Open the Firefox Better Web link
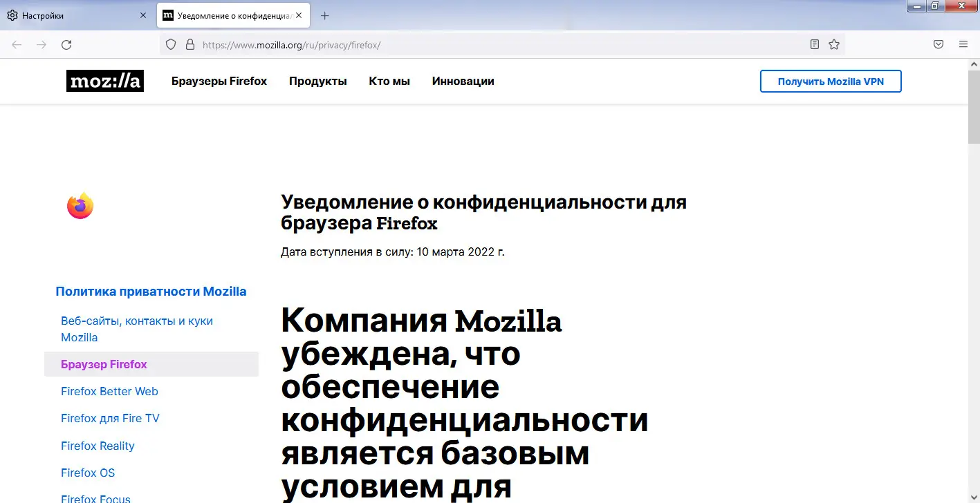Image resolution: width=980 pixels, height=503 pixels. [109, 392]
